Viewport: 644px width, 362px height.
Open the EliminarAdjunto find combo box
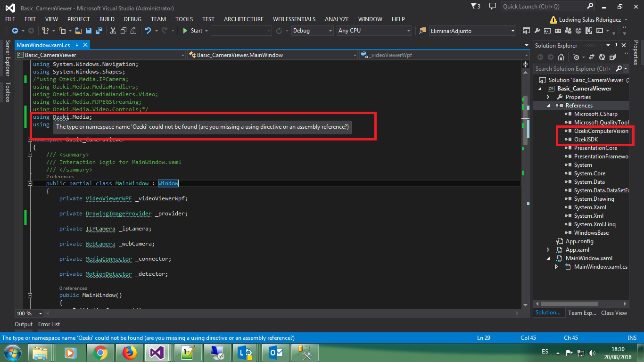pos(472,31)
